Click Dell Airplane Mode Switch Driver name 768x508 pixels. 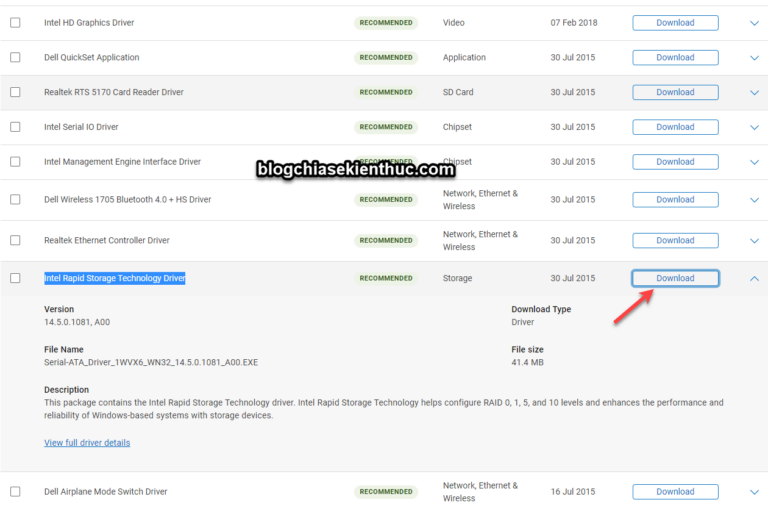coord(105,491)
